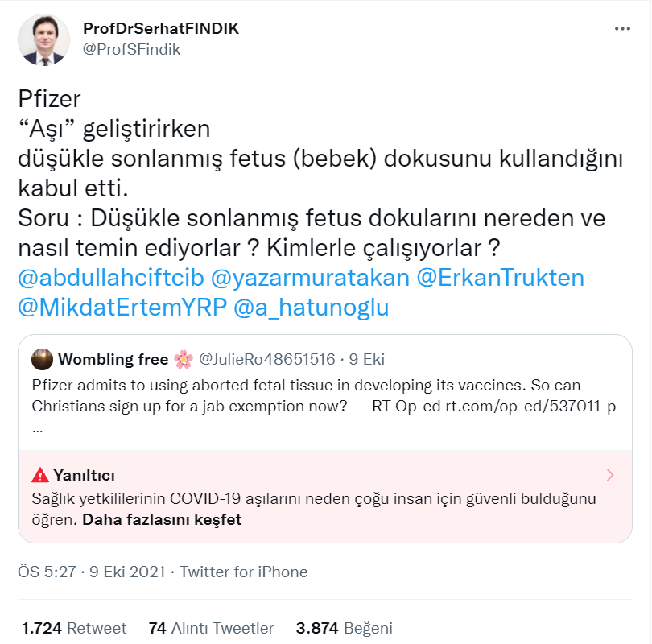Open the quoted tweet by Wombling free
The width and height of the screenshot is (652, 644).
click(322, 394)
